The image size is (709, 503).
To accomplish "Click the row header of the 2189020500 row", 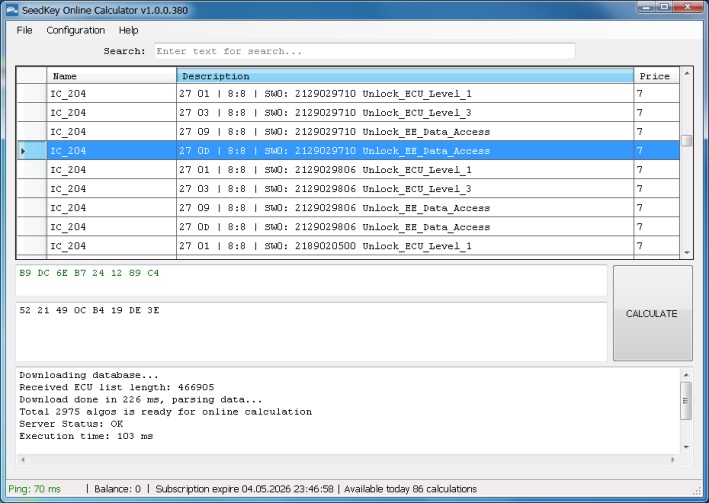I will (x=32, y=246).
